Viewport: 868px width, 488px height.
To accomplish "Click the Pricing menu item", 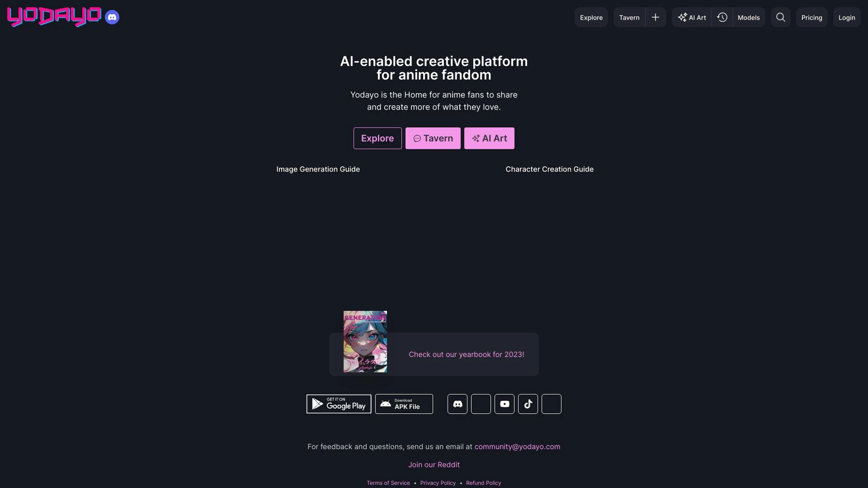I will [811, 17].
